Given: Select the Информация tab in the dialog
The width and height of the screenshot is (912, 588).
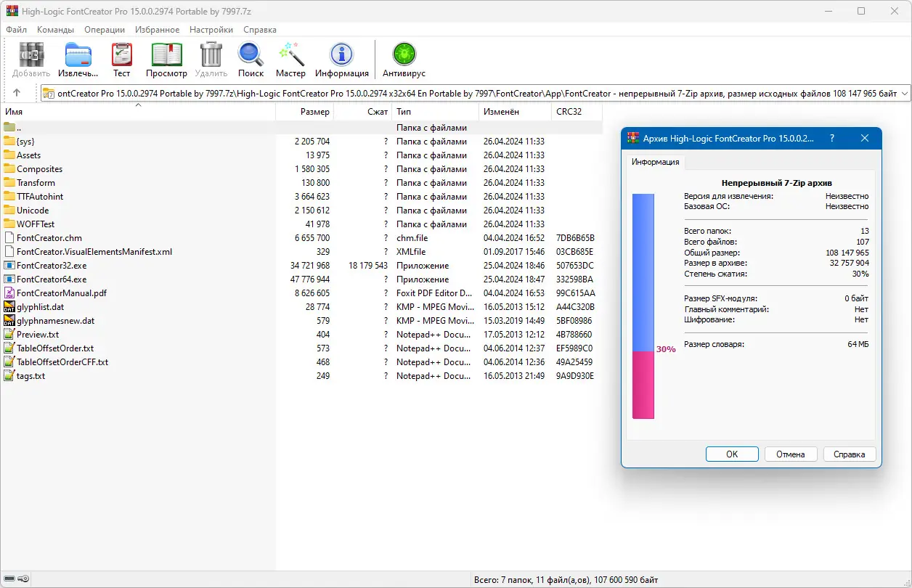Looking at the screenshot, I should point(654,162).
